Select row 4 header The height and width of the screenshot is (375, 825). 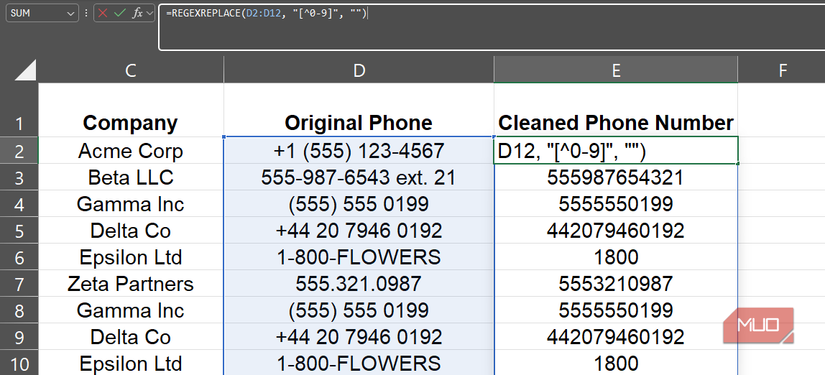(x=19, y=204)
